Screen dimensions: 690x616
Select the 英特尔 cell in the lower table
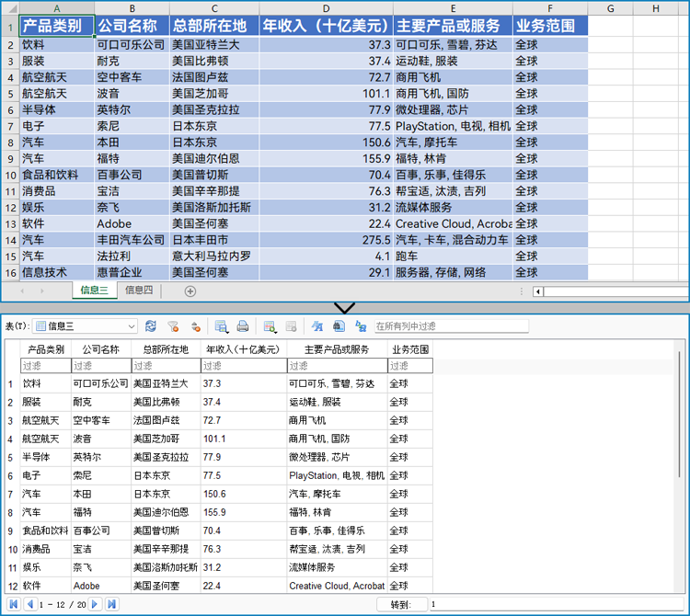101,457
